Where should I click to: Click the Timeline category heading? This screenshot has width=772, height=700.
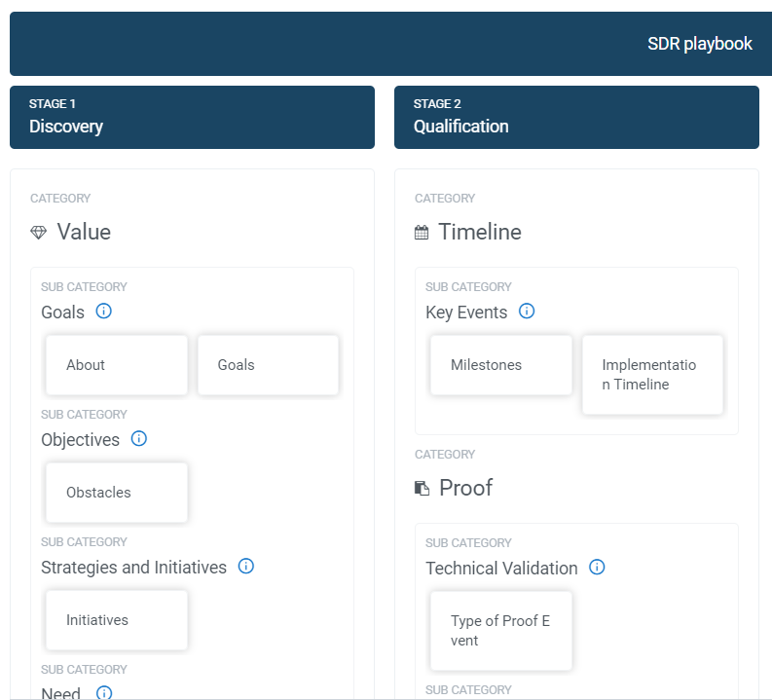pos(480,232)
